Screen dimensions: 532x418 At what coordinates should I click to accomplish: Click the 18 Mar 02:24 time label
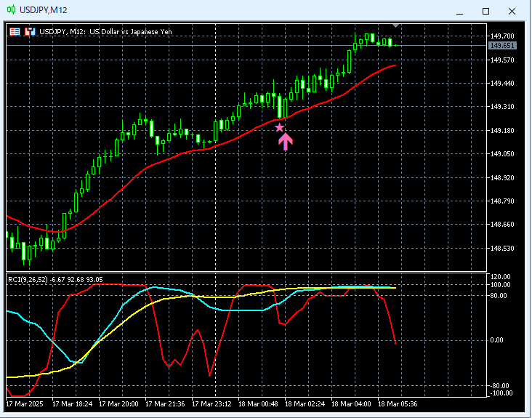pyautogui.click(x=305, y=404)
